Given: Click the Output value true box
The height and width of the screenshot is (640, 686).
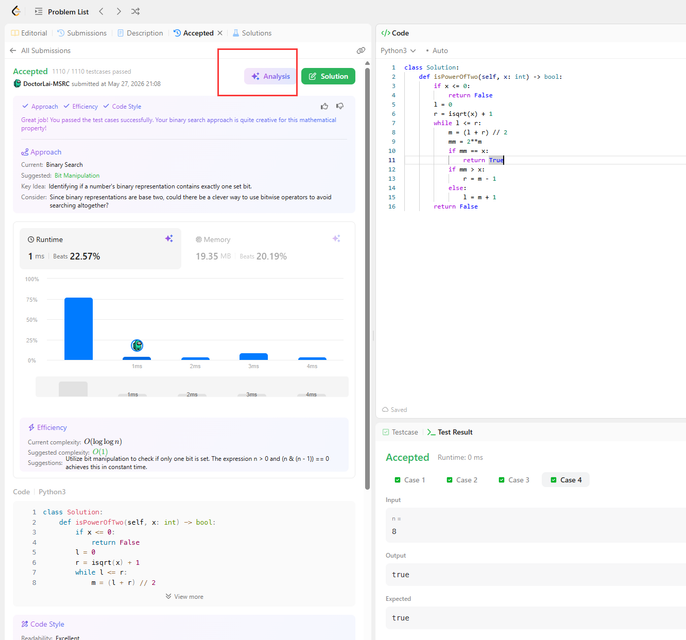Looking at the screenshot, I should click(x=536, y=574).
